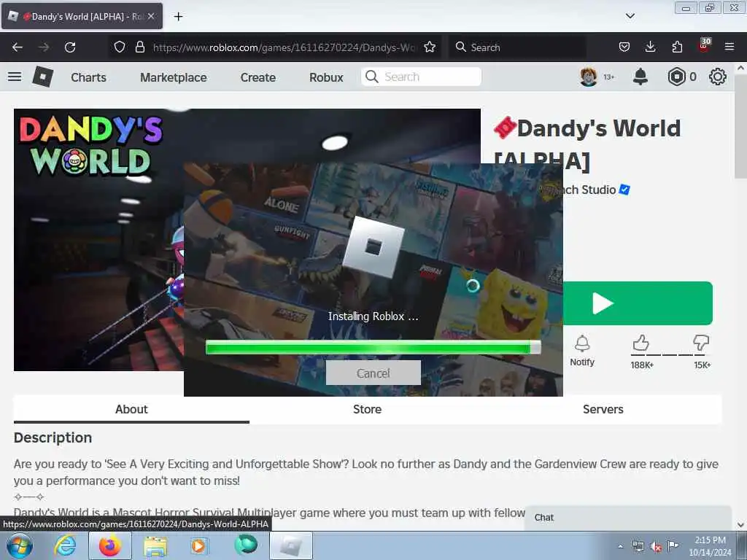Bookmark this page with the star icon
The height and width of the screenshot is (560, 747).
(x=430, y=47)
